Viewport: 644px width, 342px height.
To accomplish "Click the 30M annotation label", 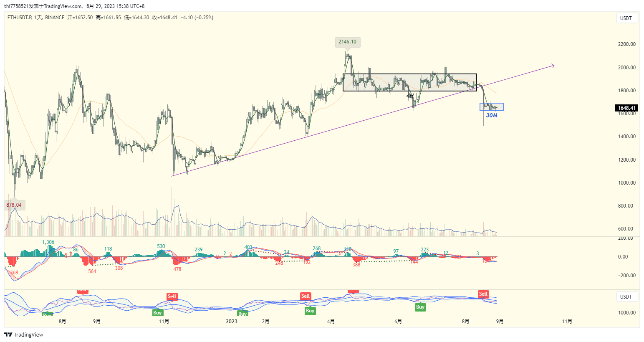I will [492, 115].
